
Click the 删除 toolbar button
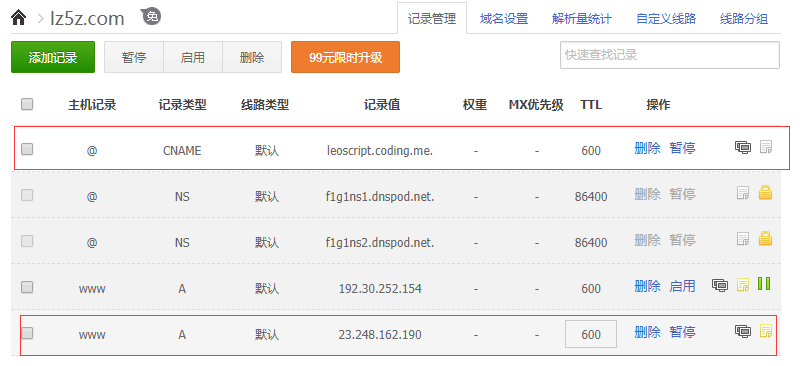pyautogui.click(x=252, y=57)
